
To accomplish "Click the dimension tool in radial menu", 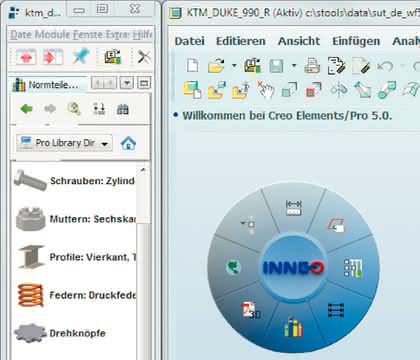I will 294,208.
